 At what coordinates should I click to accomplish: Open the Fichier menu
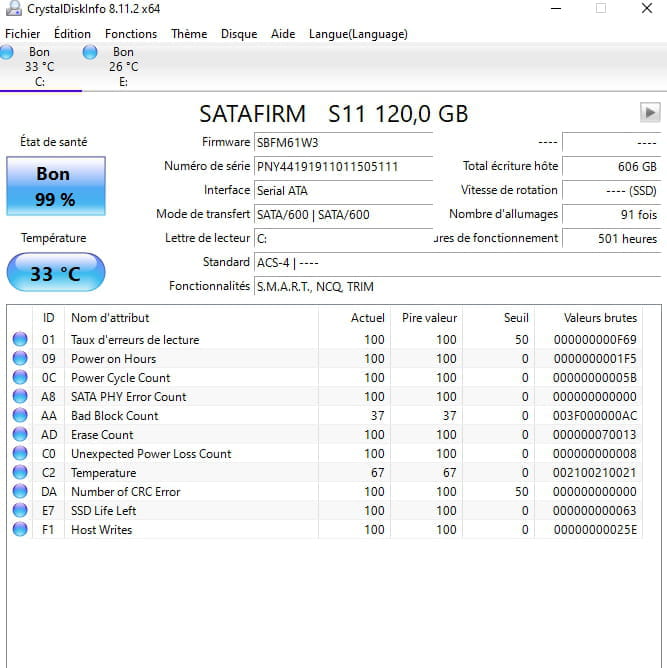pyautogui.click(x=23, y=34)
